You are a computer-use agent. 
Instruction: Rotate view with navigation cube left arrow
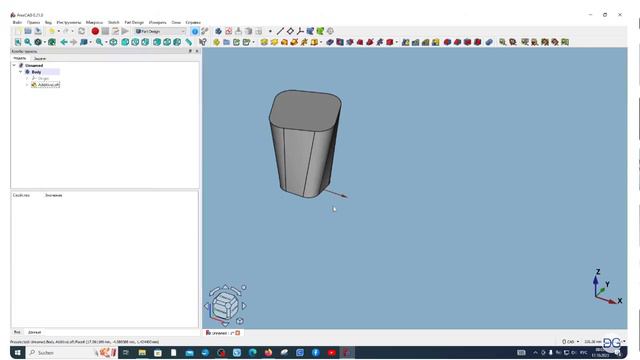click(207, 306)
